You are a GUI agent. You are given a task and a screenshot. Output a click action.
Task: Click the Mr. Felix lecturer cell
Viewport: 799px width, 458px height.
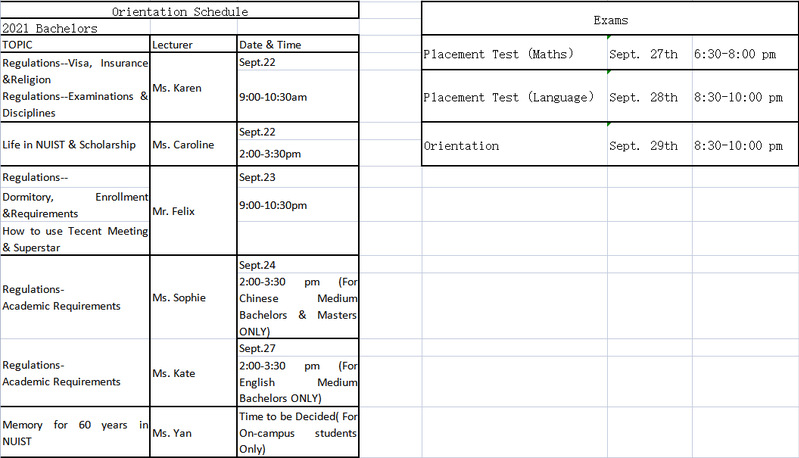point(193,212)
